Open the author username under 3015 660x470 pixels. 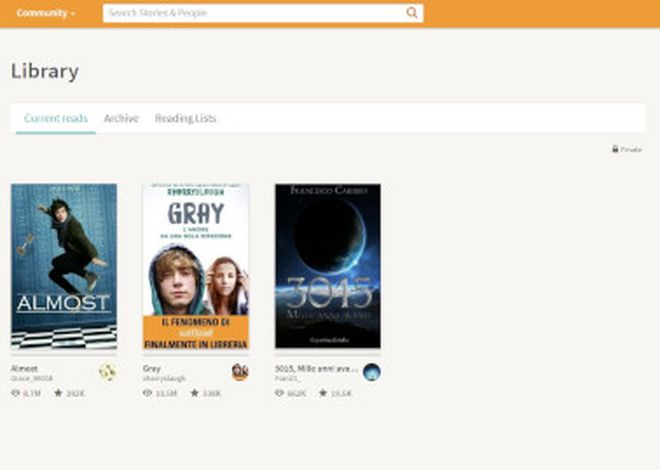(287, 378)
